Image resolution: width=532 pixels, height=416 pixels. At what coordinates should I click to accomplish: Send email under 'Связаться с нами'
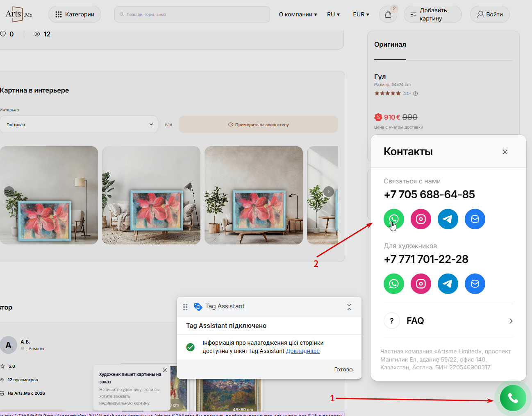(x=475, y=219)
